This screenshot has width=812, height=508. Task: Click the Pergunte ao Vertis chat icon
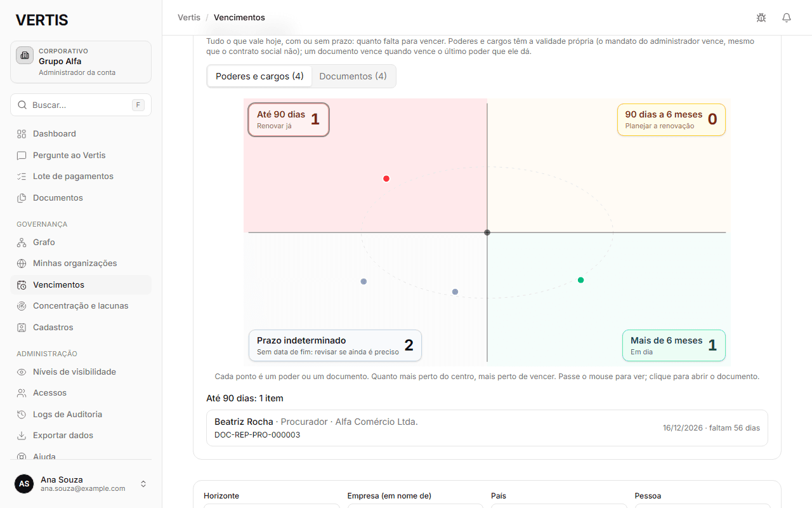pos(22,156)
